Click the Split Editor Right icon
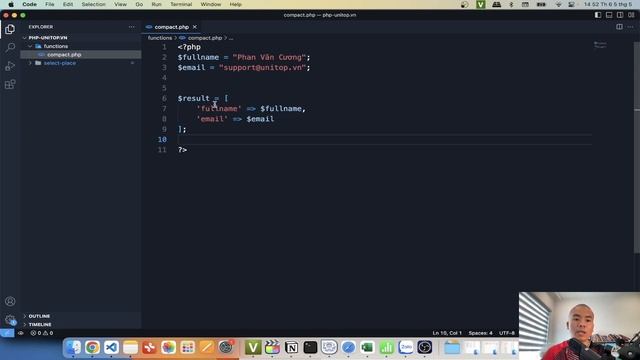The width and height of the screenshot is (640, 360). point(619,27)
